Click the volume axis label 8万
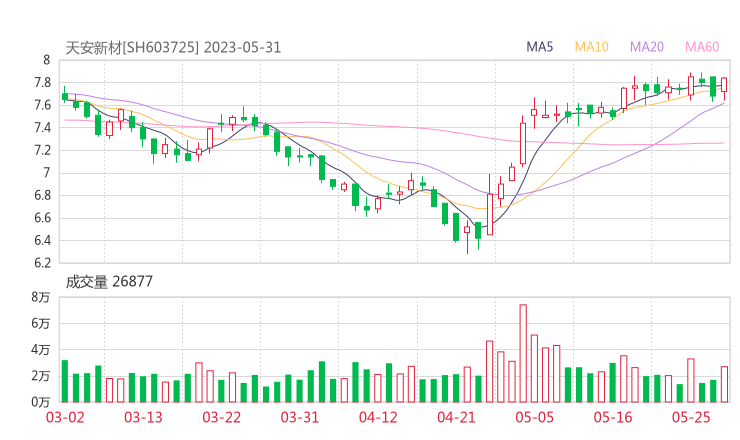 coord(41,297)
